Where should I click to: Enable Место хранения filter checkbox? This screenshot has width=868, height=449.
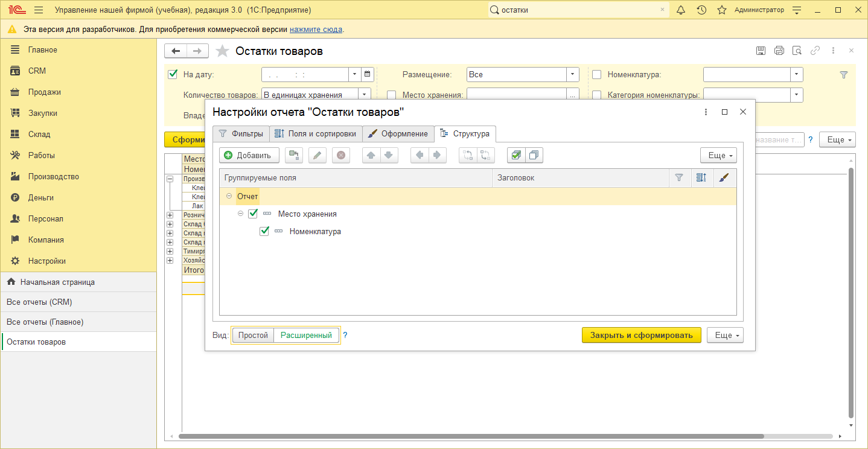pyautogui.click(x=391, y=95)
